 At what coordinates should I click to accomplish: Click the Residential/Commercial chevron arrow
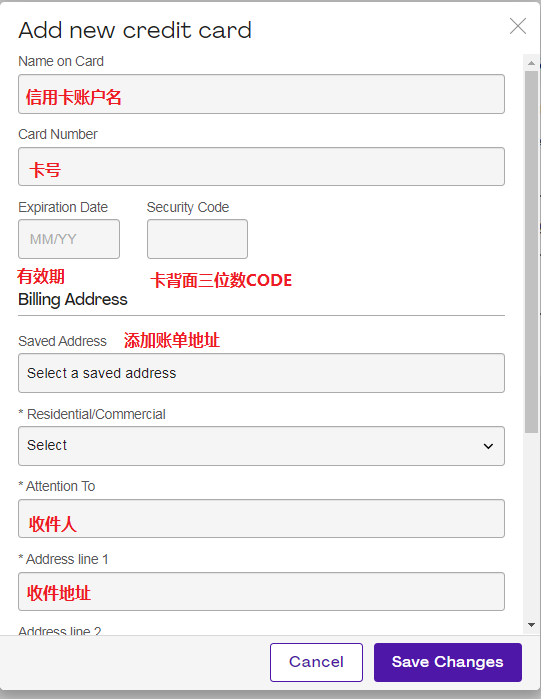(x=488, y=446)
